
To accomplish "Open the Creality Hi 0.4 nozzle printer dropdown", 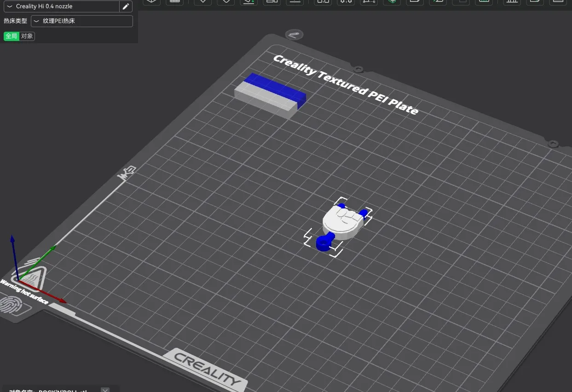I will [62, 6].
